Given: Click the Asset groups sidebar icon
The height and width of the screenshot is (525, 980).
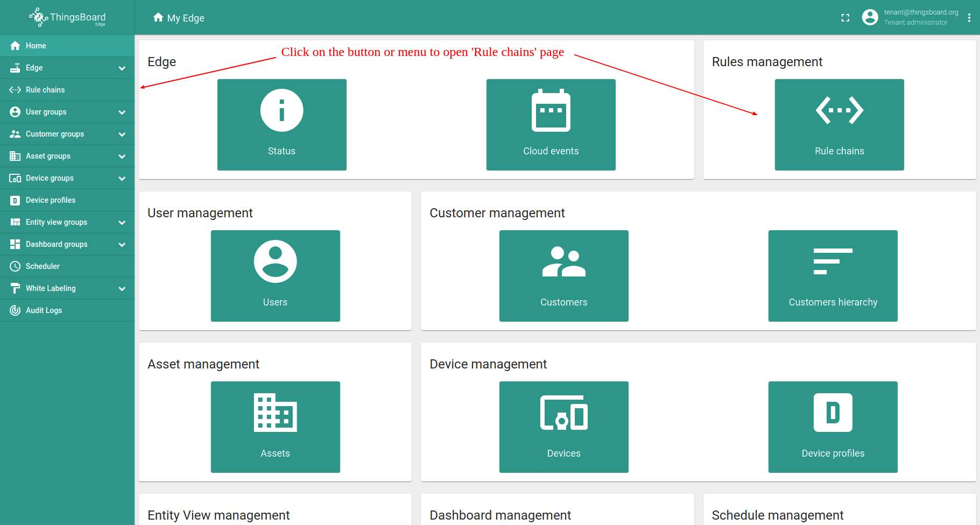Looking at the screenshot, I should [x=15, y=156].
